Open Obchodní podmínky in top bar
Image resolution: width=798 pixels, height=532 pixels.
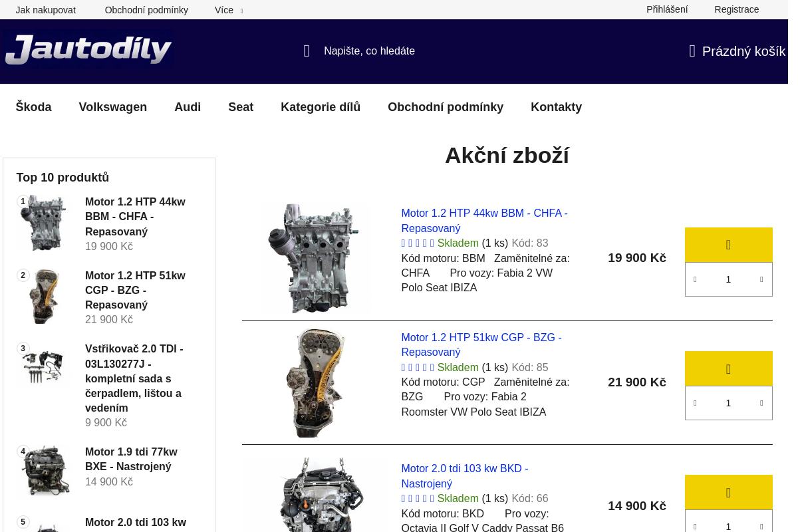point(146,10)
